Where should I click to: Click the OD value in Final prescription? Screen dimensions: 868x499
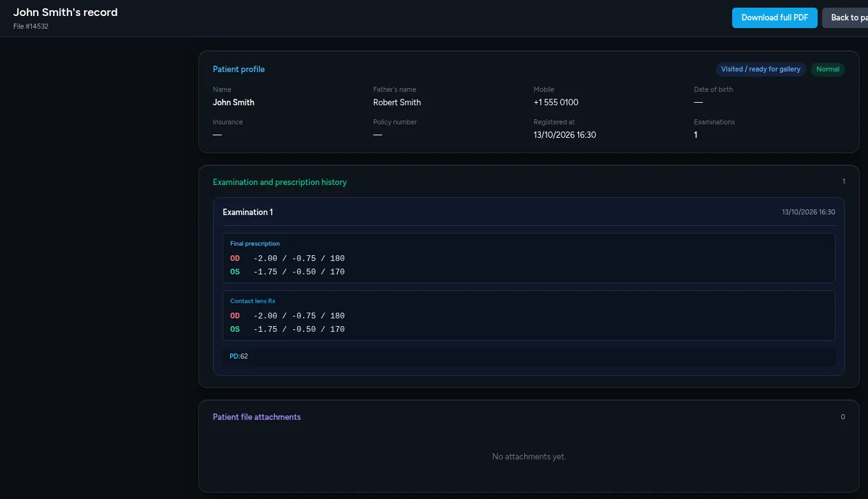[299, 258]
